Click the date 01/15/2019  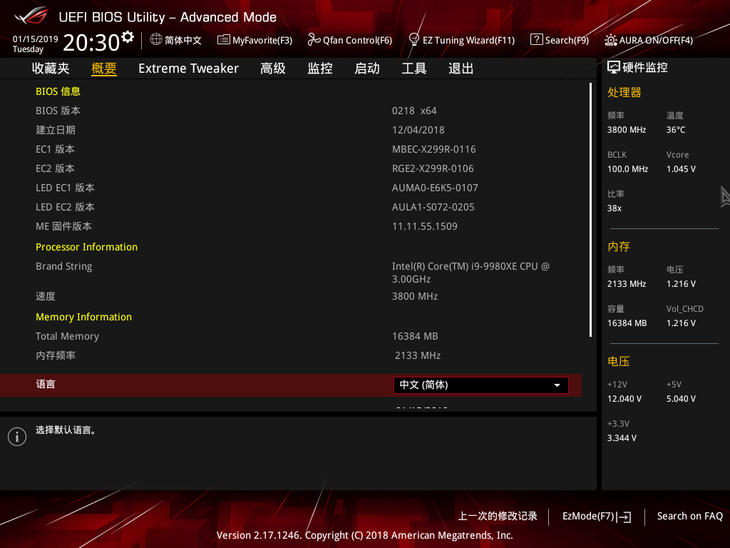[x=35, y=39]
